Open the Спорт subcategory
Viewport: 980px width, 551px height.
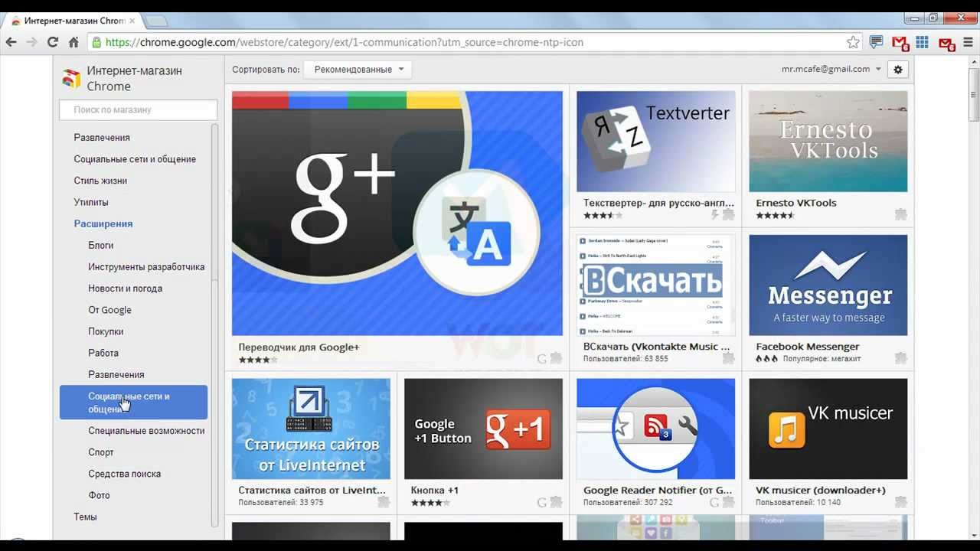[101, 452]
